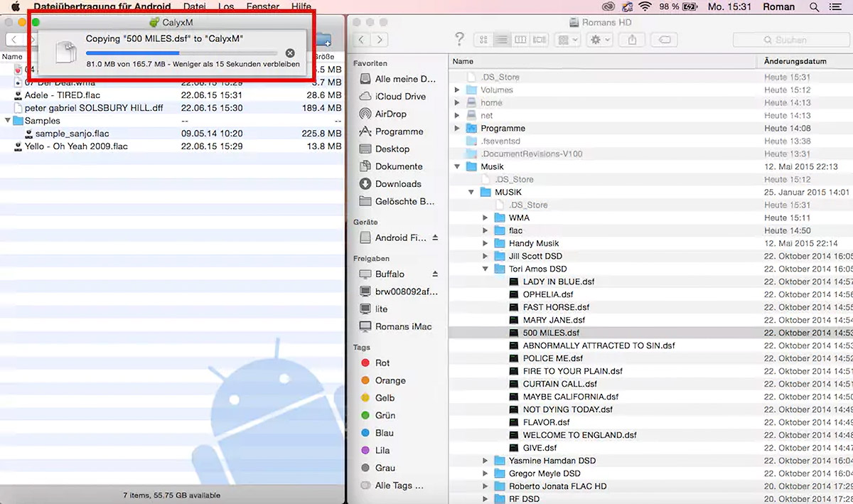Switch Finder to list view
The image size is (853, 504).
pyautogui.click(x=502, y=40)
